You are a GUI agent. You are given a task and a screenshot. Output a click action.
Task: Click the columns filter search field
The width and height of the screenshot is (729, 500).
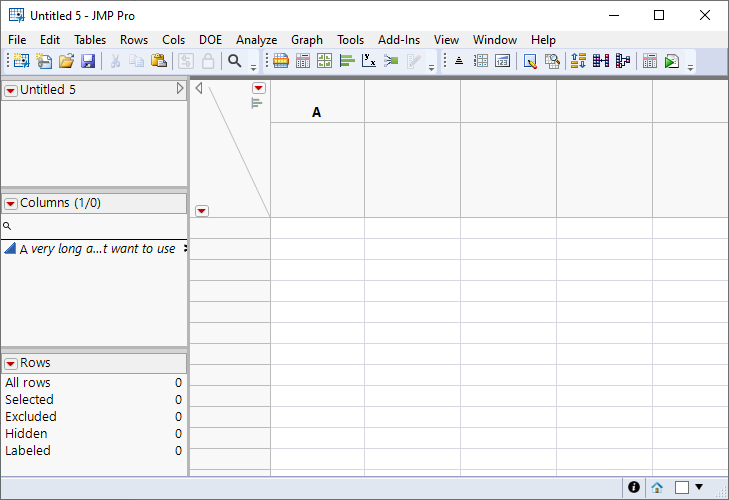(94, 226)
